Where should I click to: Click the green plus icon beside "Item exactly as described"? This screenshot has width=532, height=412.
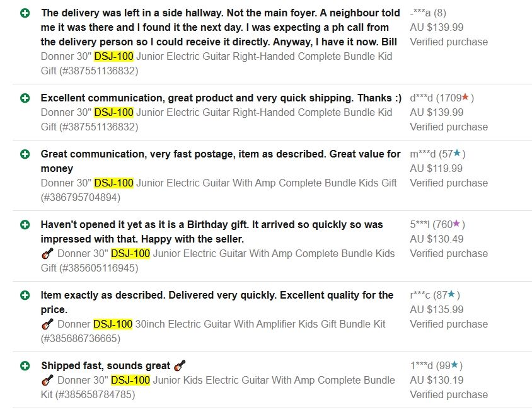[25, 295]
